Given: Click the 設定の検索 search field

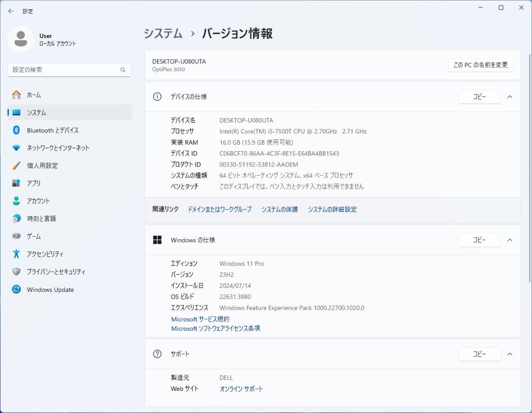Looking at the screenshot, I should (x=69, y=70).
